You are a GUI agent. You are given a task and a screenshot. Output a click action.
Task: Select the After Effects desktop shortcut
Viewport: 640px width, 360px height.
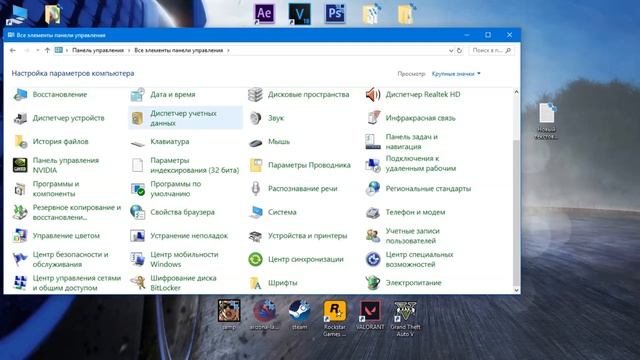(264, 13)
